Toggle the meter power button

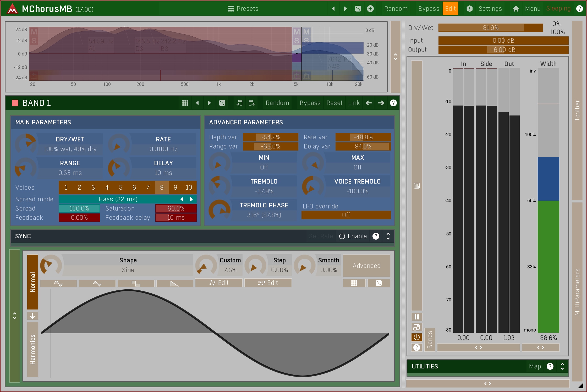tap(416, 337)
